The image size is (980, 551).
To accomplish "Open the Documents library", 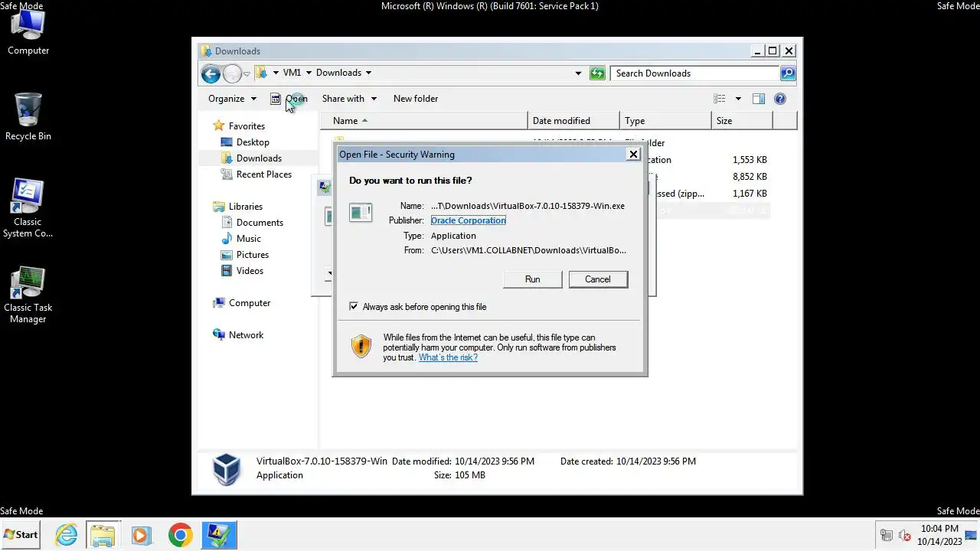I will coord(260,223).
